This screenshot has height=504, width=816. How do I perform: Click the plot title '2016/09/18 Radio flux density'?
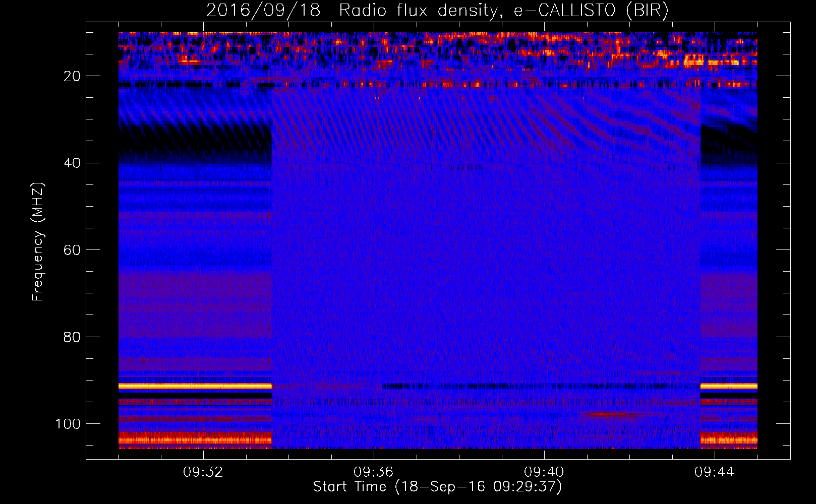[x=352, y=11]
